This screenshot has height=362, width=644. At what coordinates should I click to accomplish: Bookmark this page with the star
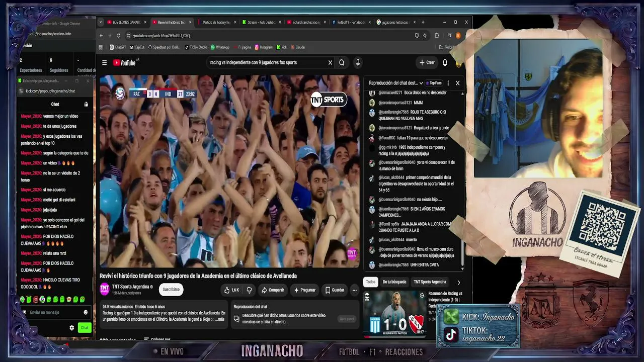click(425, 36)
